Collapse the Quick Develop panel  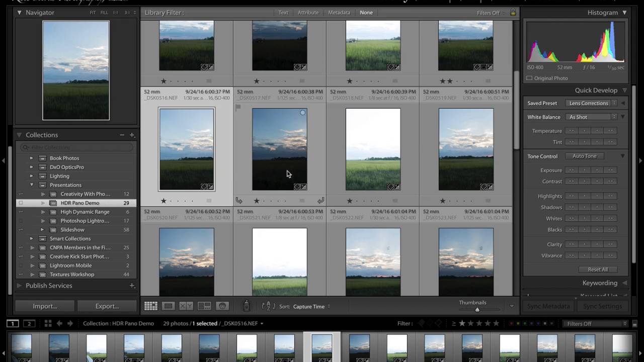click(x=624, y=90)
